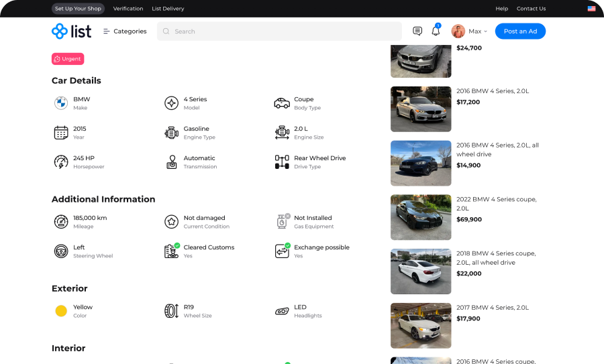Open 2017 BMW 4 Series, 2.0L listing

click(x=493, y=308)
